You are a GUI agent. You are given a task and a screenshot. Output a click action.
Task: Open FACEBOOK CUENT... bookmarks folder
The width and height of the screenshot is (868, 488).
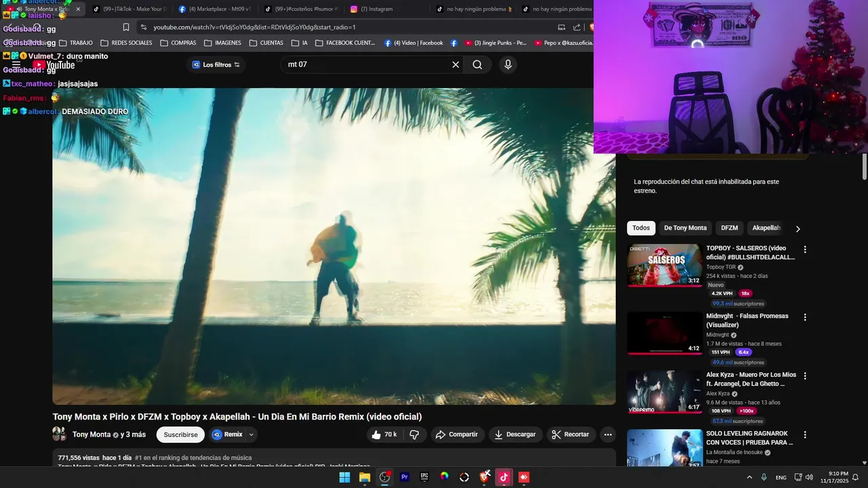point(345,43)
